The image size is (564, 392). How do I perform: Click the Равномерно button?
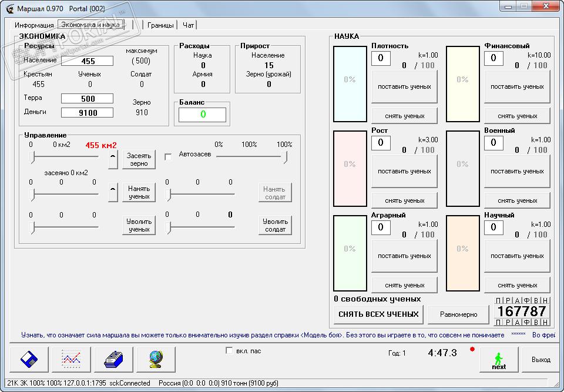(x=459, y=314)
